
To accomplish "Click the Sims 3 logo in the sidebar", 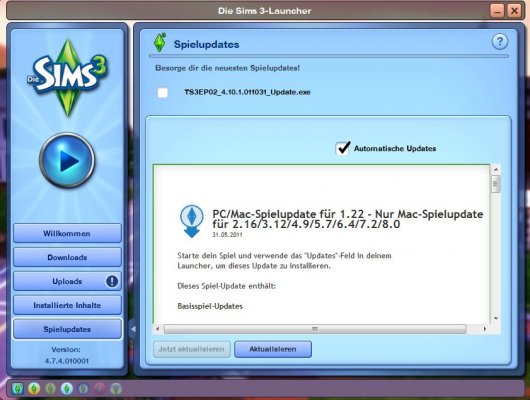I will (x=68, y=77).
